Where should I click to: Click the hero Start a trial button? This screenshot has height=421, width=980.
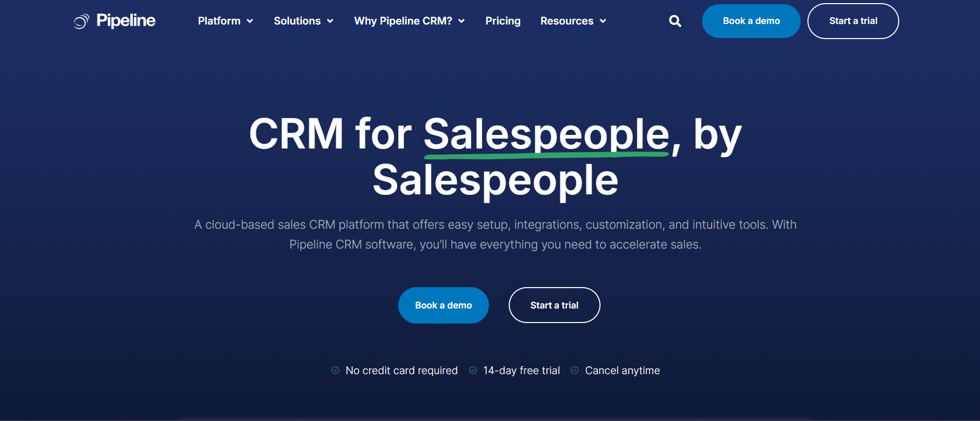click(x=555, y=305)
